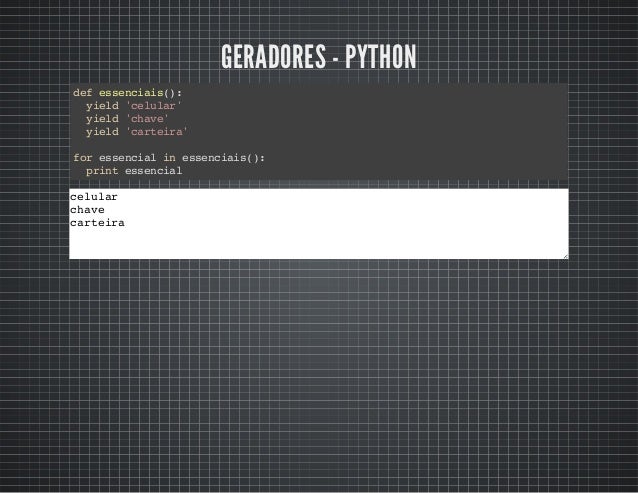Click the blank line between code sections

tap(319, 145)
